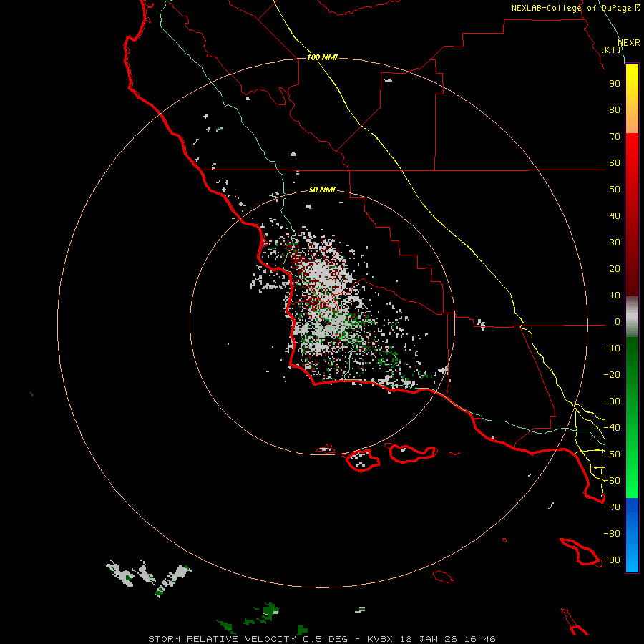
Task: Click the "NEXR" label above the scale
Action: (x=629, y=43)
